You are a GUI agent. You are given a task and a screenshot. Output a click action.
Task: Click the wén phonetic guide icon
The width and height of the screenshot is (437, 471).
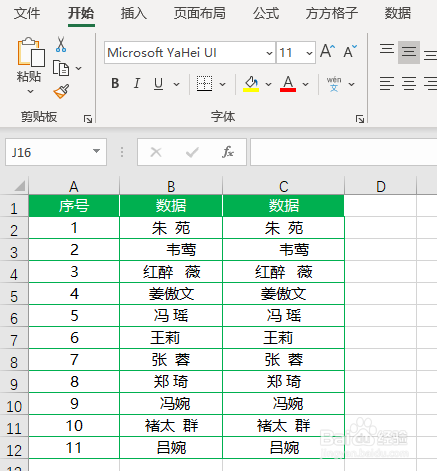(334, 84)
